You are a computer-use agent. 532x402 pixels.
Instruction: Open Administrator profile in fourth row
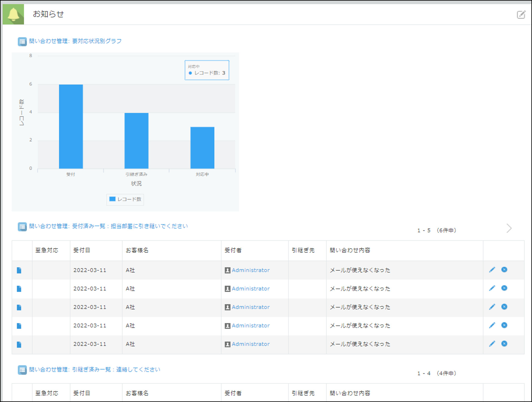(251, 326)
